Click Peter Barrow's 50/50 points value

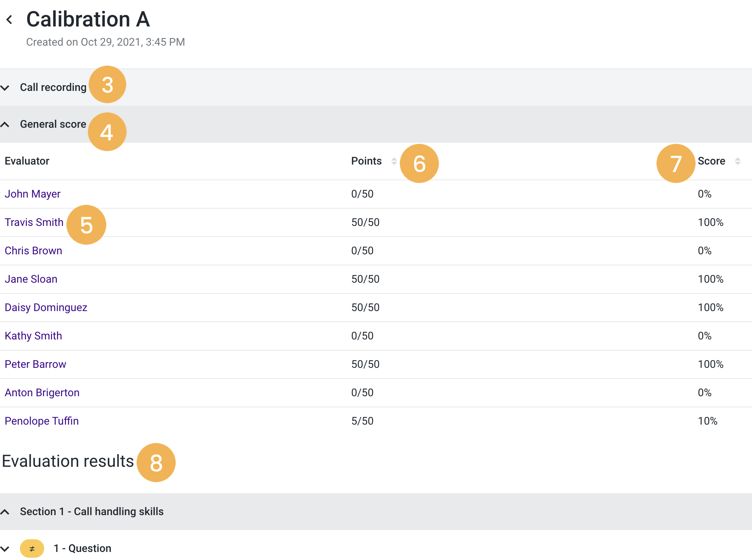366,364
